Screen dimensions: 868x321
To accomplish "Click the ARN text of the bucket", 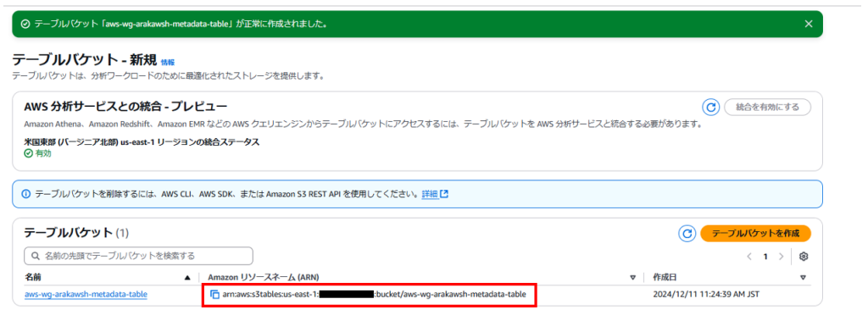I will (374, 294).
